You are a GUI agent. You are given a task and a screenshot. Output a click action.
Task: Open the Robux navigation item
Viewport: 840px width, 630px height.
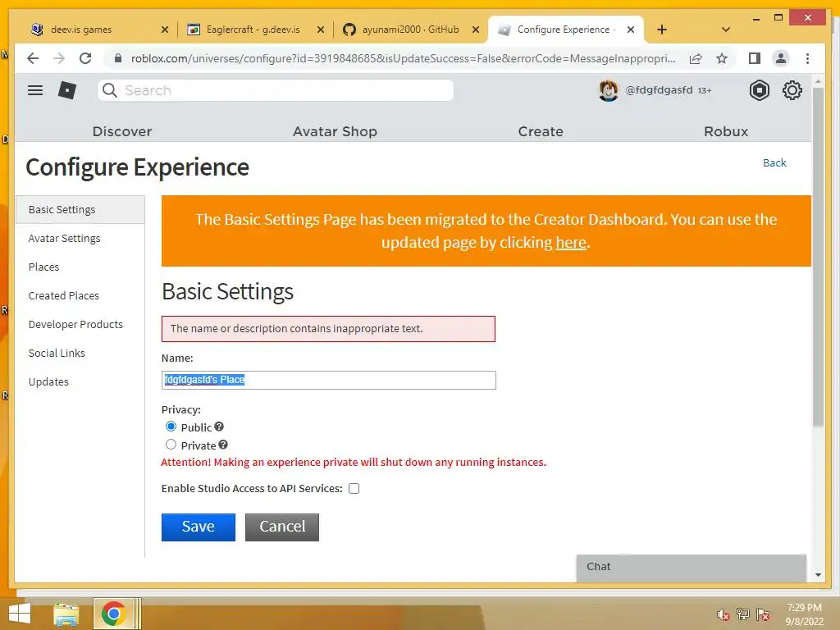coord(726,131)
